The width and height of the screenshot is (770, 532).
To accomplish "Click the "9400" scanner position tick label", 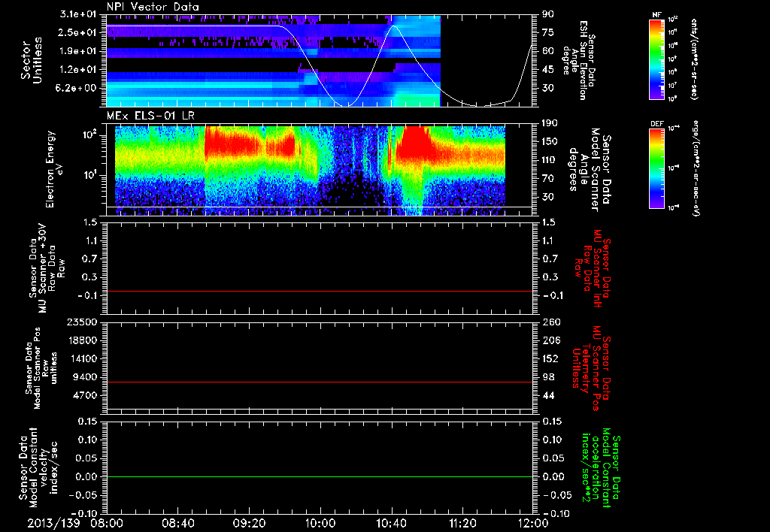I will tap(85, 377).
